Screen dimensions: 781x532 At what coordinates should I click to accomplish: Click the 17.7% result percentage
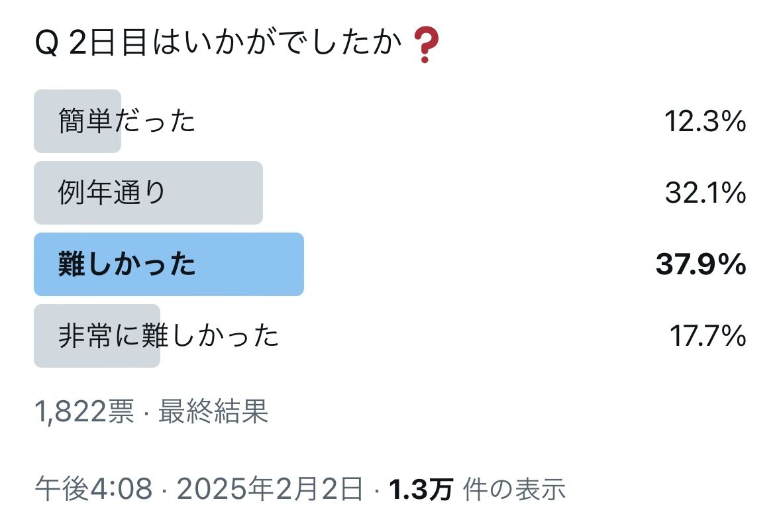pos(707,336)
